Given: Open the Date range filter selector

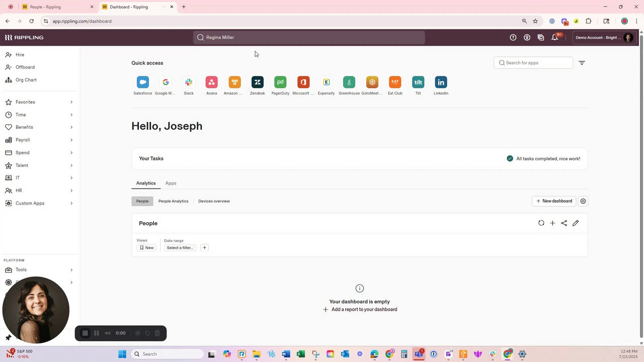Looking at the screenshot, I should (x=180, y=248).
